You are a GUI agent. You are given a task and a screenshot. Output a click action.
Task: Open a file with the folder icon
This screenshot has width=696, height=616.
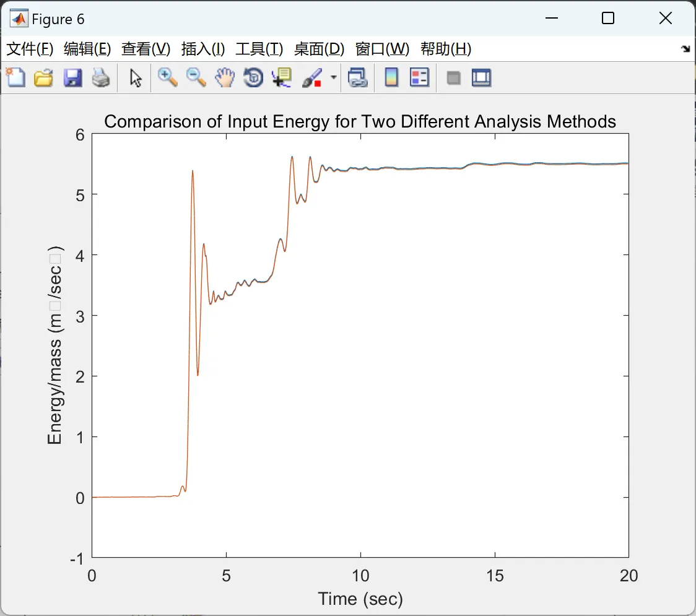tap(43, 77)
